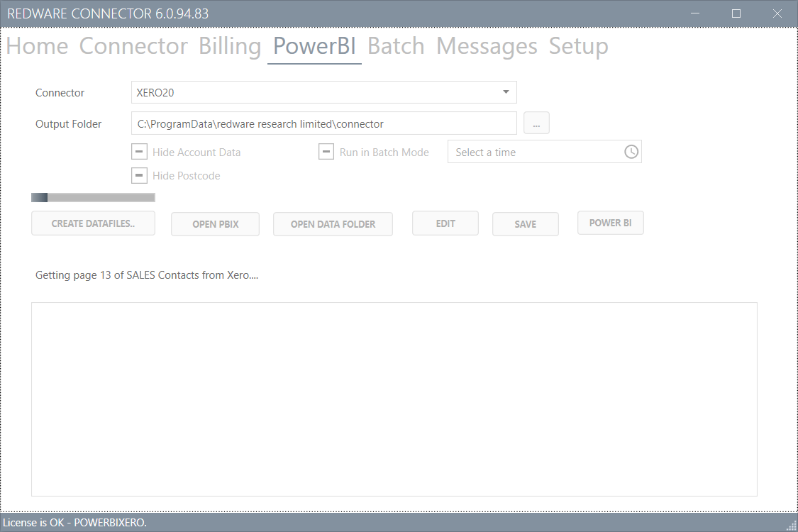The width and height of the screenshot is (798, 532).
Task: Toggle Hide Postcode checkbox
Action: (x=140, y=175)
